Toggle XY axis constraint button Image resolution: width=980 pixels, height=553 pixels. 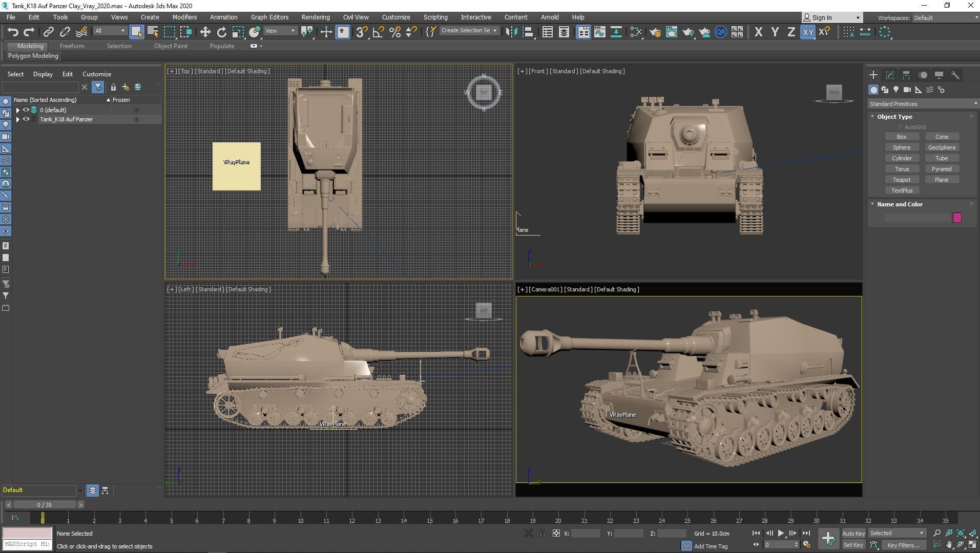pyautogui.click(x=808, y=32)
